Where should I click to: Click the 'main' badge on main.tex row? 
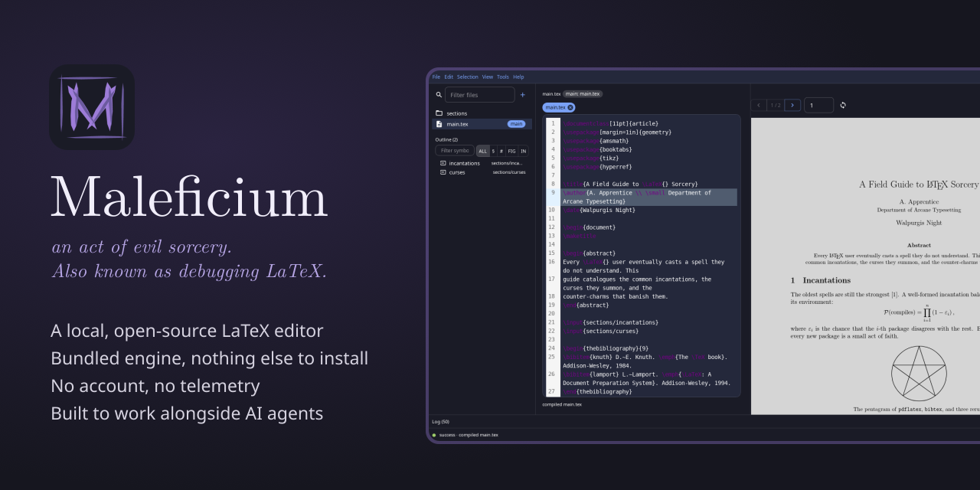click(x=517, y=124)
